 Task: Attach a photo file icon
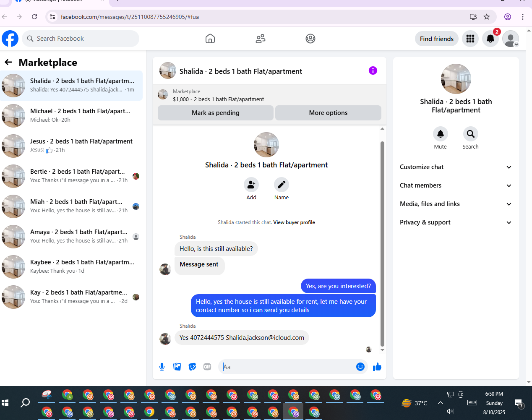(x=177, y=367)
